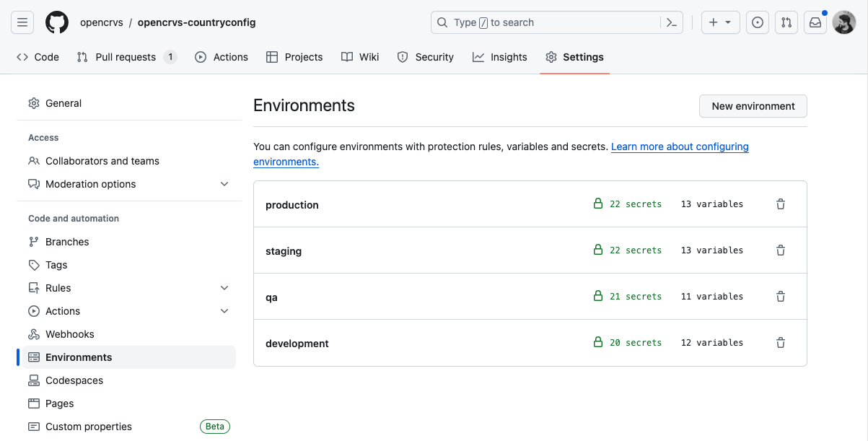
Task: Open Branches settings
Action: 129,242
